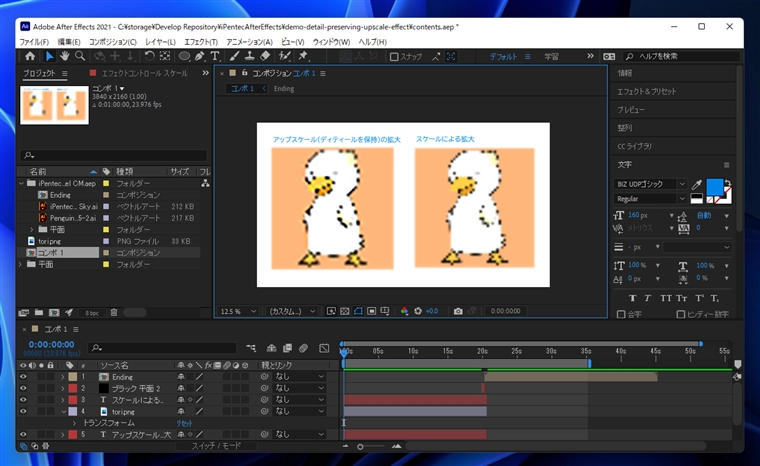Open the 12.5% magnification dropdown

pyautogui.click(x=240, y=311)
